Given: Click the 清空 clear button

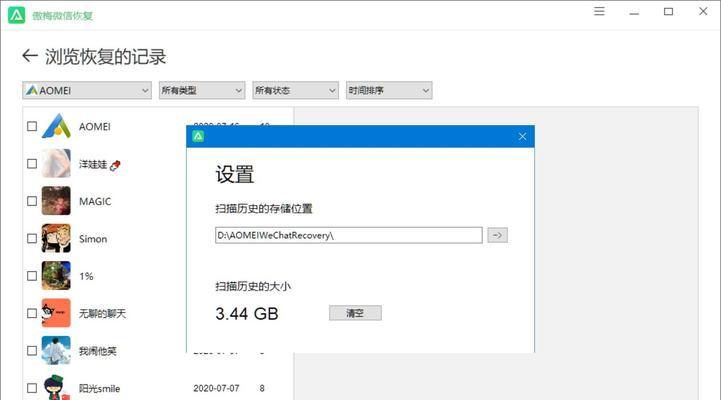Looking at the screenshot, I should pos(355,313).
